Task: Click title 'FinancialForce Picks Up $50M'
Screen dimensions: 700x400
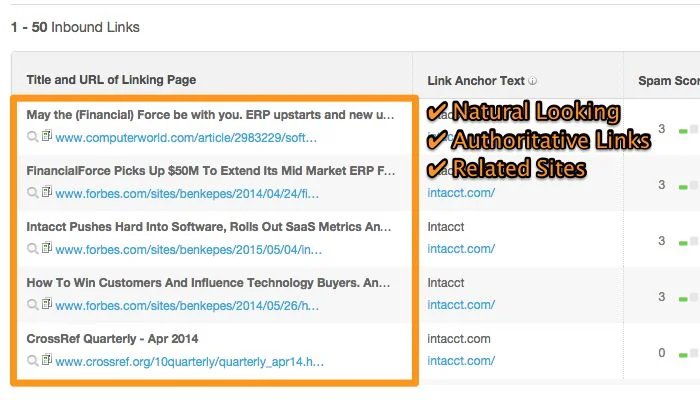Action: coord(211,171)
